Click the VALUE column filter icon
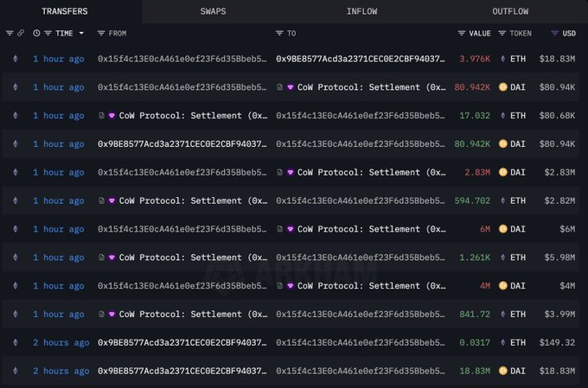 click(462, 33)
